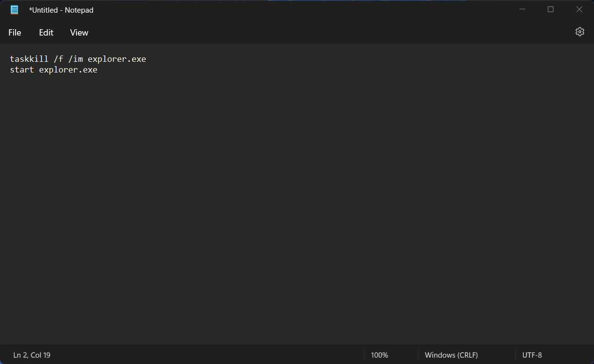Open the Edit menu

(46, 33)
